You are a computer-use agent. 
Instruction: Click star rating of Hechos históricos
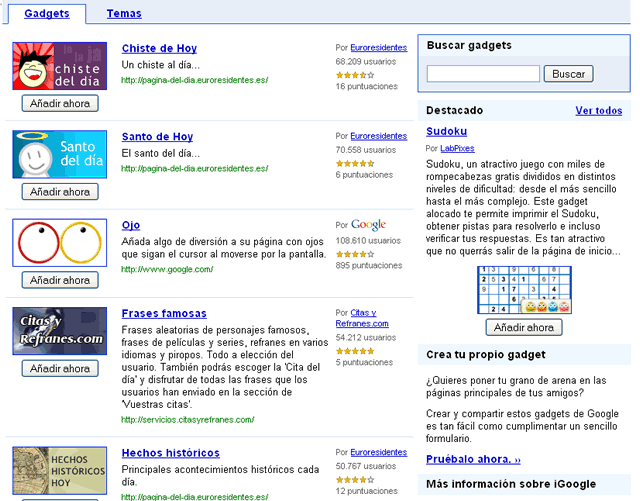355,479
